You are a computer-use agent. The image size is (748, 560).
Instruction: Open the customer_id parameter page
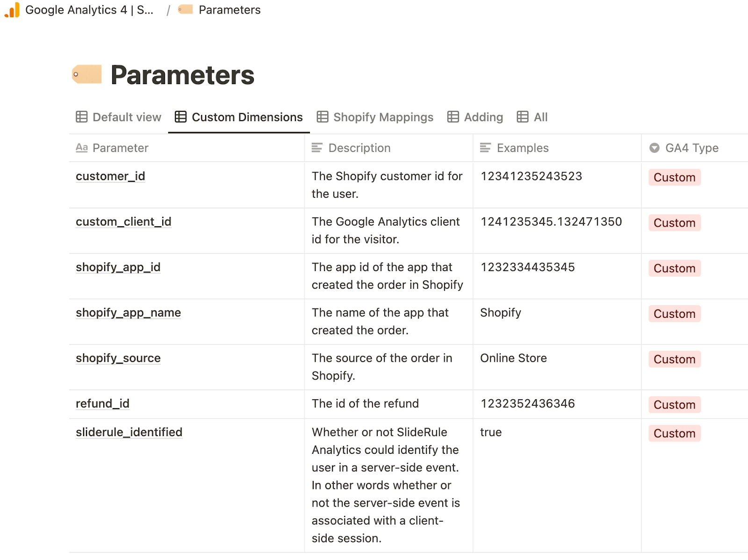[110, 176]
